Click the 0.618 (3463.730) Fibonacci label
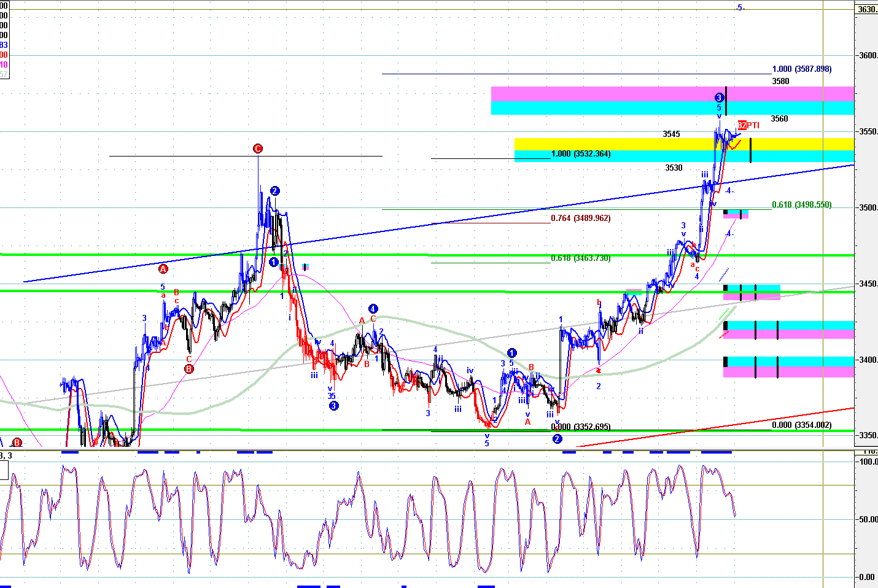The height and width of the screenshot is (588, 878). point(580,258)
